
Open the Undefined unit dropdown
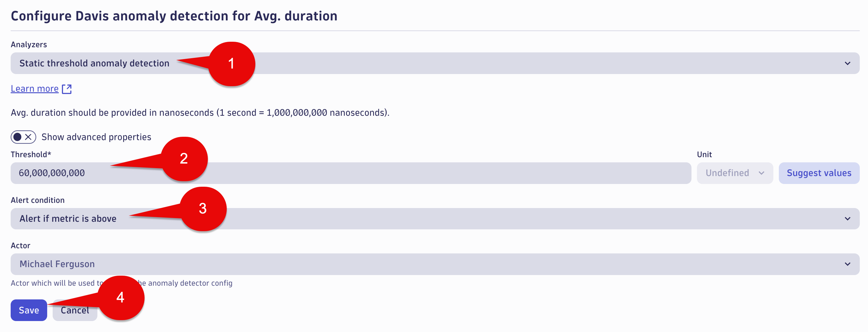point(735,173)
